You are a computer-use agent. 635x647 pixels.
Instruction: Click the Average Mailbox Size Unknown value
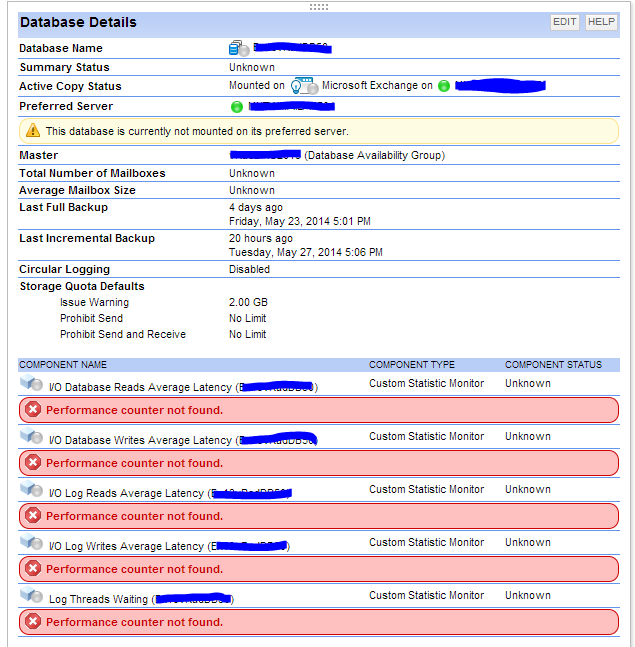click(x=252, y=190)
